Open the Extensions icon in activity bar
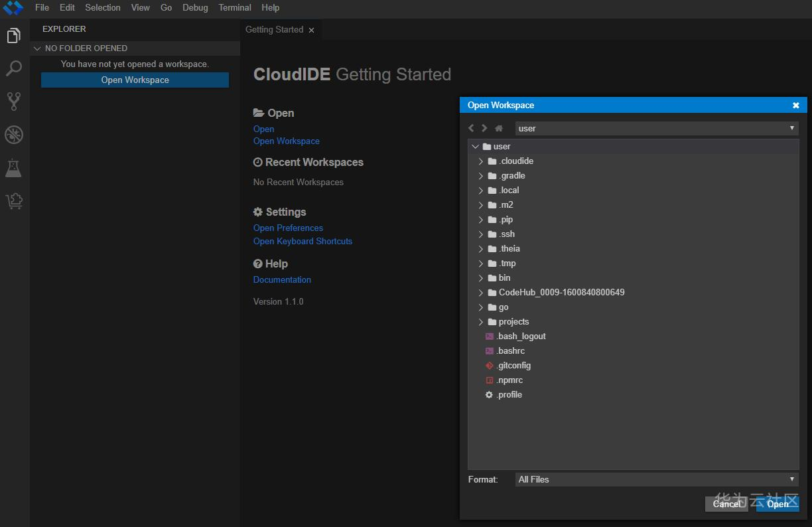The height and width of the screenshot is (527, 812). (14, 201)
